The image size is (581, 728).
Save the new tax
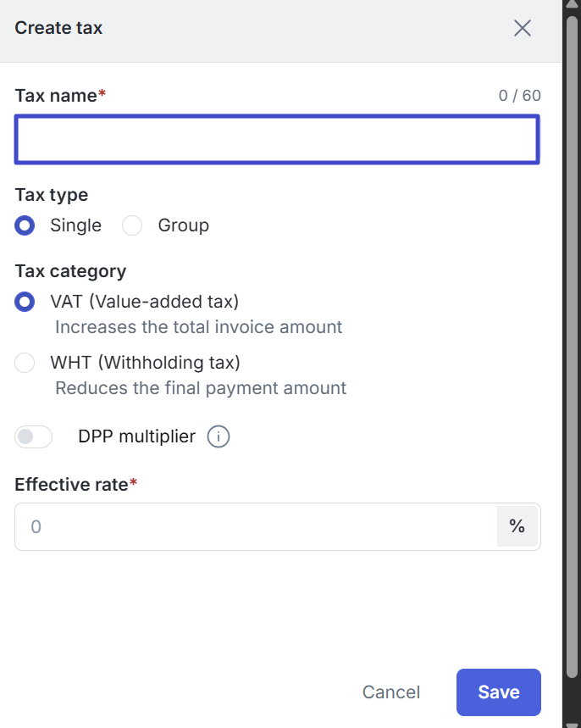(x=499, y=692)
